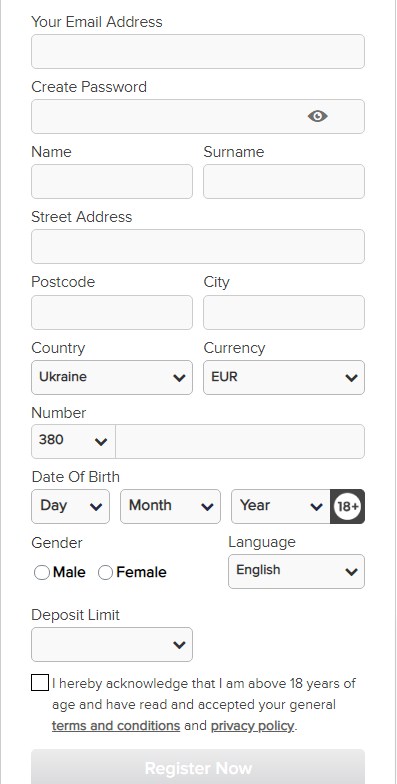This screenshot has height=784, width=397.
Task: Click the Surname input field
Action: (x=284, y=182)
